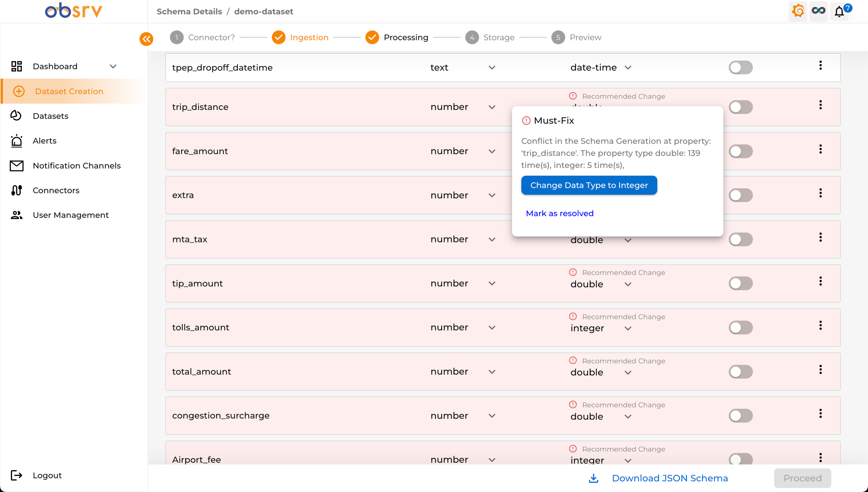Open number type dropdown for fare_amount

click(463, 151)
